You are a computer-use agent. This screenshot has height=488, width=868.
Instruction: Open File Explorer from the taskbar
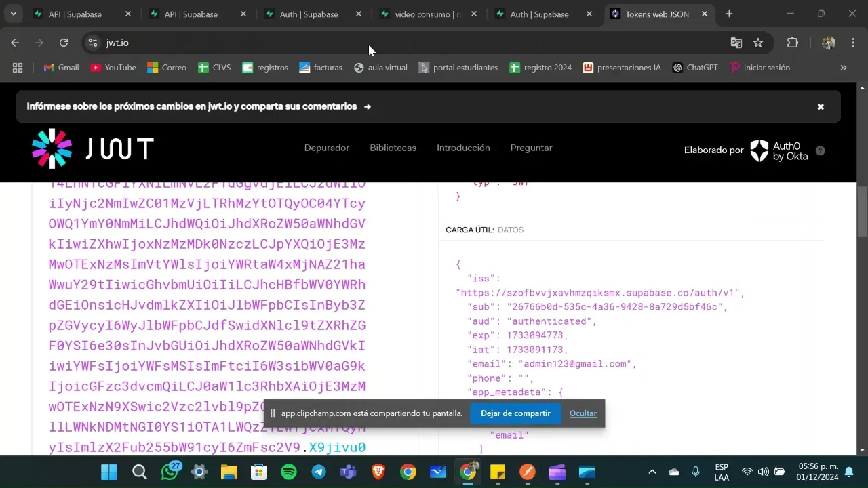pyautogui.click(x=229, y=472)
